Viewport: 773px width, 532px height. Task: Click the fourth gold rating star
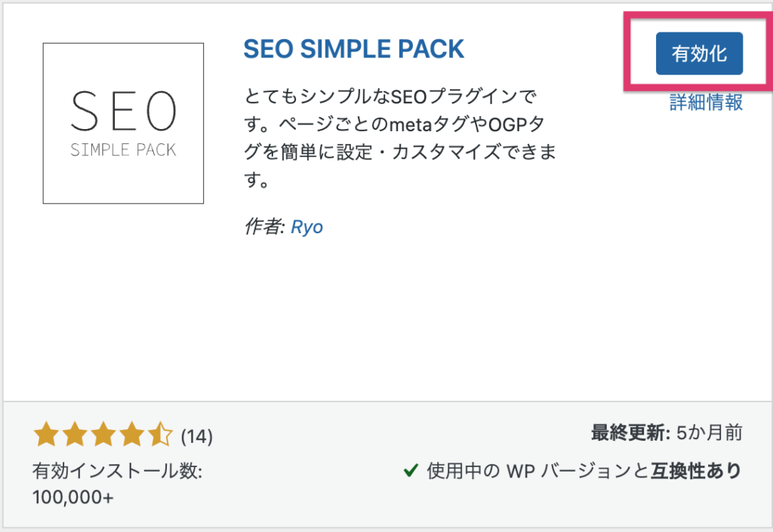coord(131,435)
